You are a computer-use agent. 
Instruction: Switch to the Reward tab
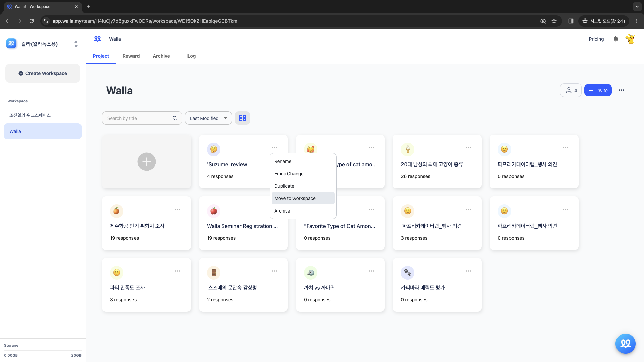click(131, 56)
